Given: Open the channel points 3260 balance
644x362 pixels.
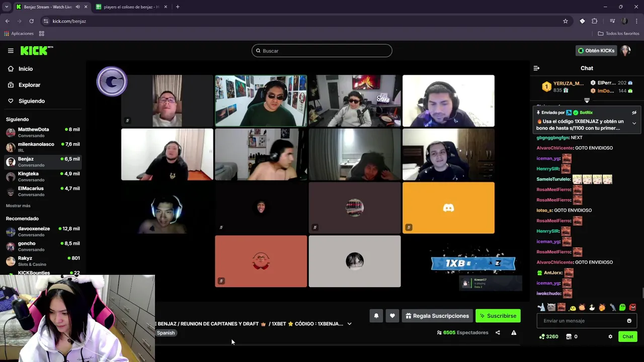Looking at the screenshot, I should tap(548, 336).
